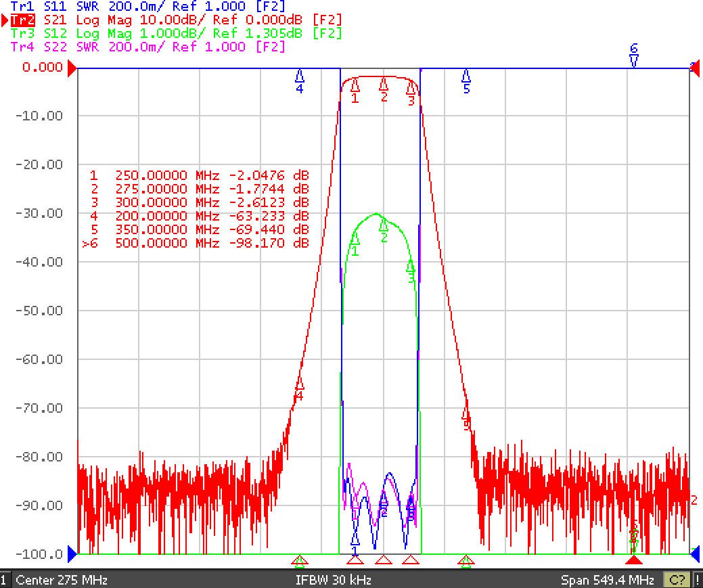Screen dimensions: 703x588
Task: Click the Center 275 MHz field
Action: pyautogui.click(x=62, y=580)
